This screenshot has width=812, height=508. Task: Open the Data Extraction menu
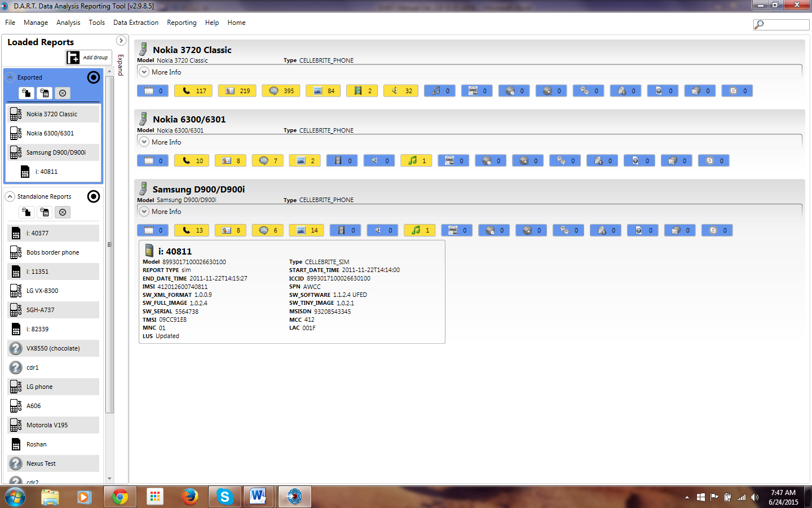point(136,23)
